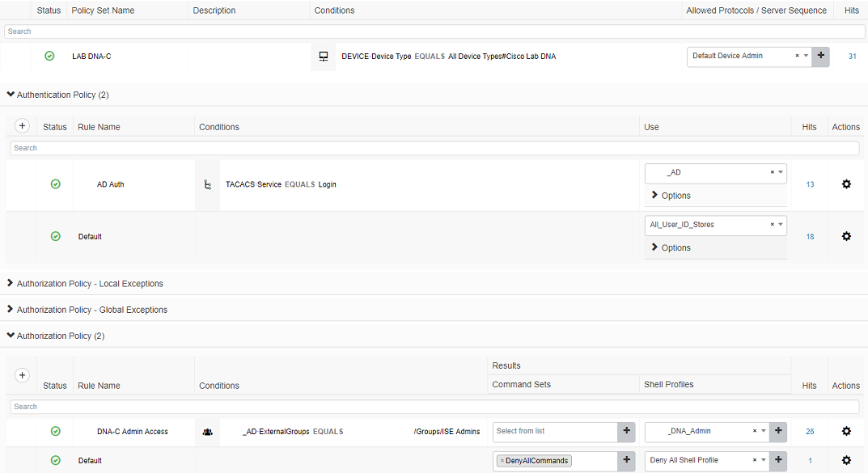Open hits count 26 for DNA-C Admin Access
This screenshot has height=473, width=868.
[810, 432]
